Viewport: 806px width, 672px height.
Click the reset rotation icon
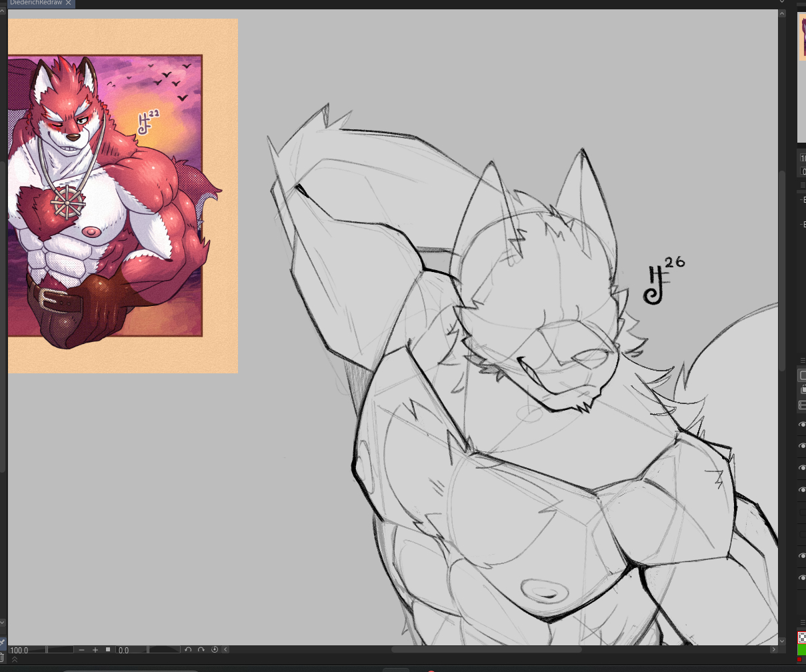[x=215, y=650]
